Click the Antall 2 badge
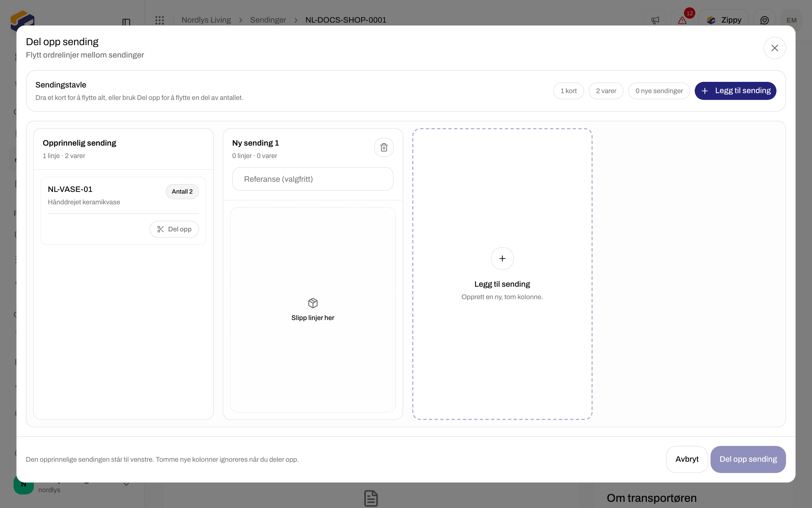 [x=182, y=192]
